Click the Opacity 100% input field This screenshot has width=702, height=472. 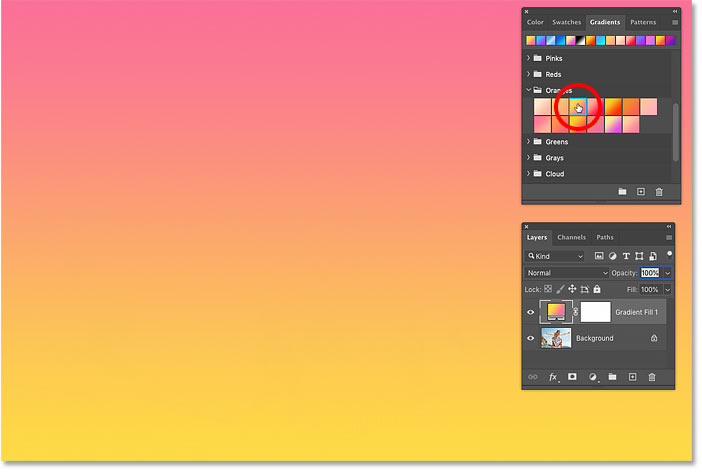point(650,273)
